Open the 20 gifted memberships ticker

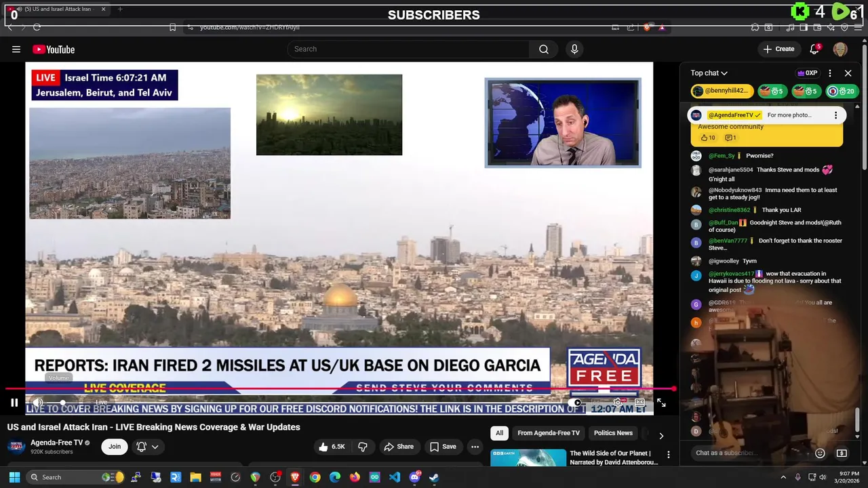point(842,91)
